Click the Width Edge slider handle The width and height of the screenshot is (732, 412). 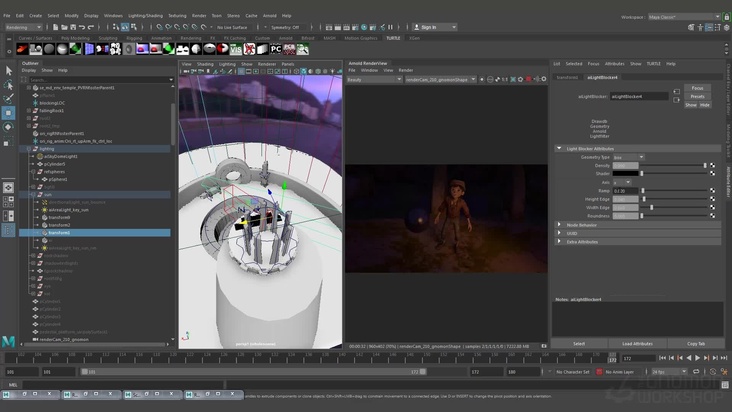(652, 207)
